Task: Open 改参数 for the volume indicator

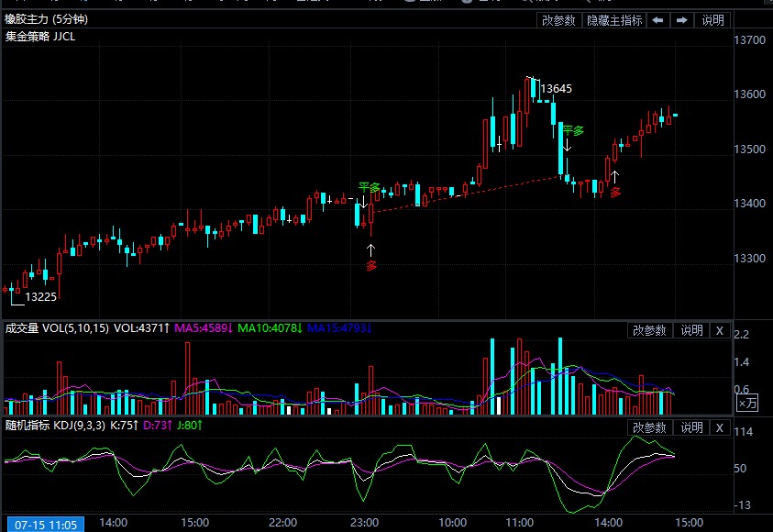Action: click(649, 330)
